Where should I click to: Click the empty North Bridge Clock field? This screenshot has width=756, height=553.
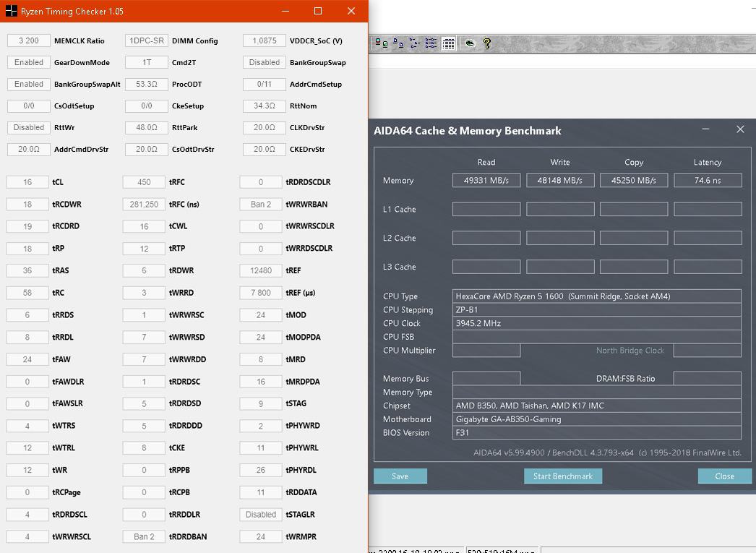tap(708, 351)
